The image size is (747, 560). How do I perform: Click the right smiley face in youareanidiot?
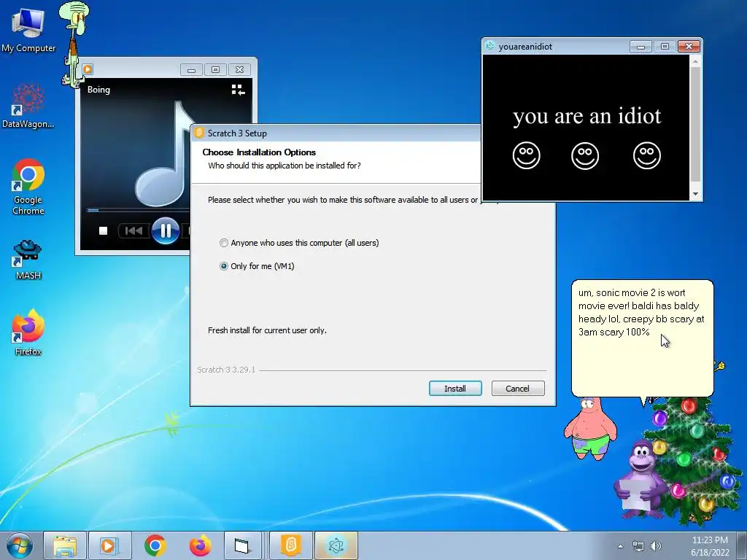(647, 156)
